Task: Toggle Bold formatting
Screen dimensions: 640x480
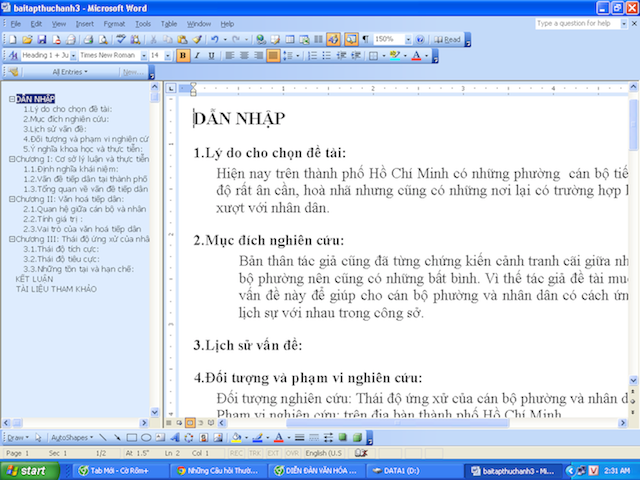Action: pos(183,56)
